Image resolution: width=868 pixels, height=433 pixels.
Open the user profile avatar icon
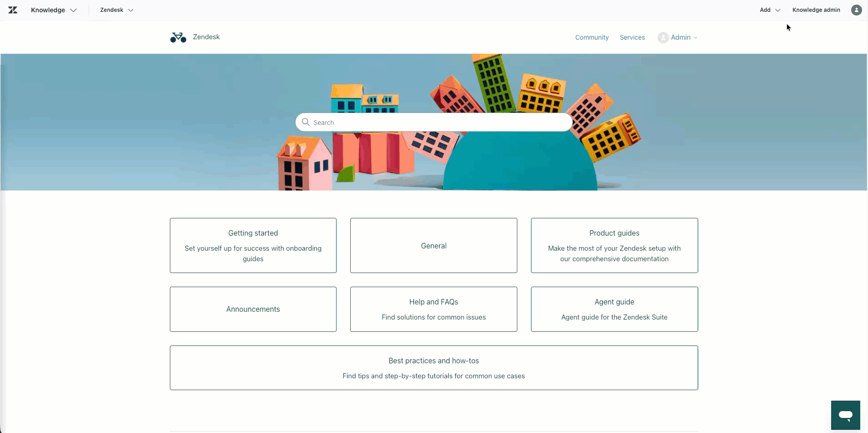pos(856,10)
